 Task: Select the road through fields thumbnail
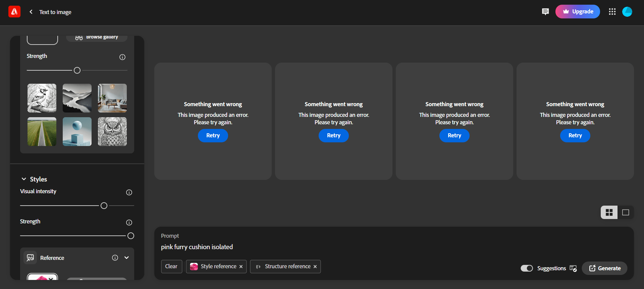click(42, 132)
